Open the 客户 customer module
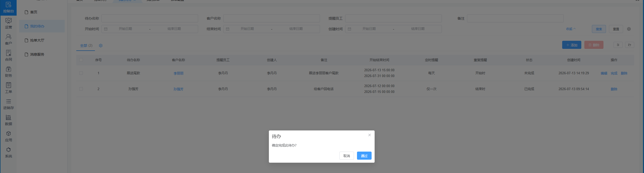Image resolution: width=644 pixels, height=173 pixels. 8,40
